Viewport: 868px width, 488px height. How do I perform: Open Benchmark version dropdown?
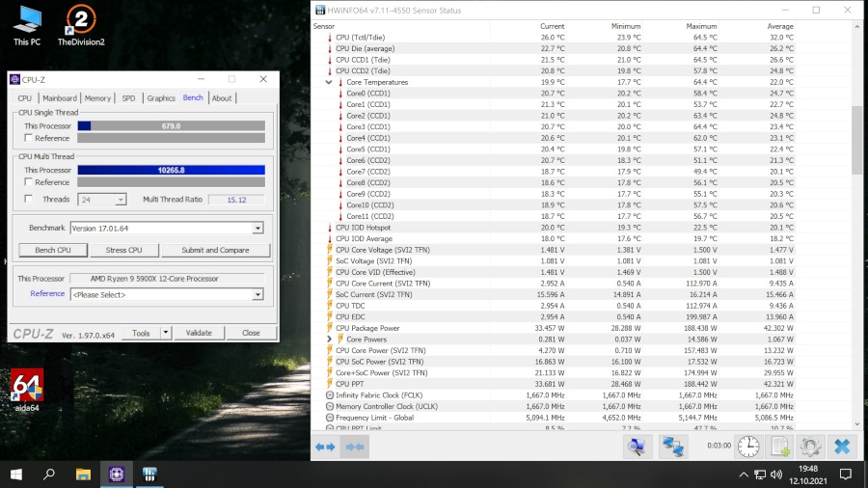coord(258,228)
